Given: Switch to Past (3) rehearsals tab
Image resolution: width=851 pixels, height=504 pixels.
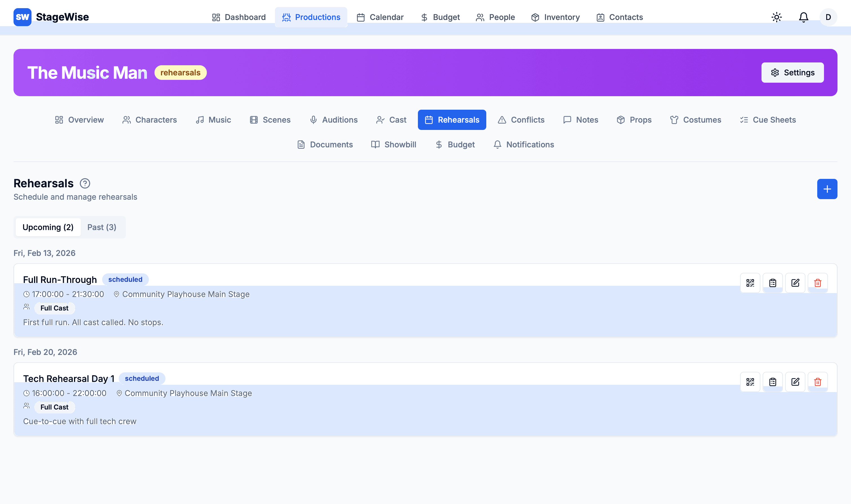Looking at the screenshot, I should point(102,227).
